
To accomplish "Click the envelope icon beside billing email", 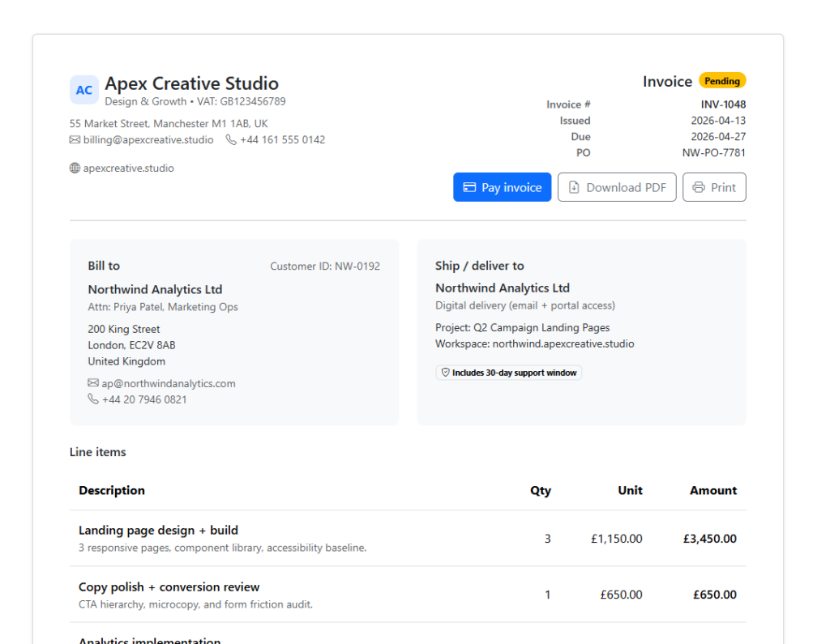I will coord(75,140).
